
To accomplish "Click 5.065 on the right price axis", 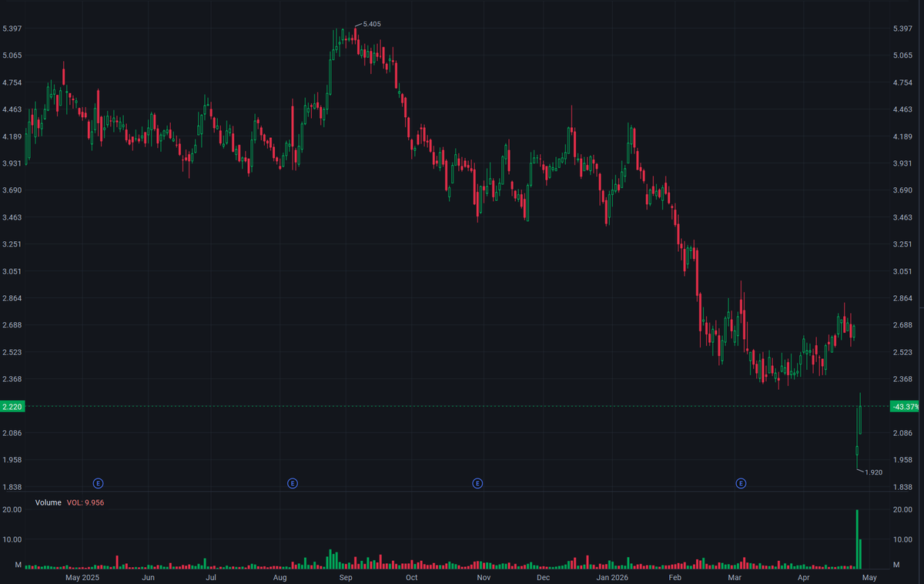I will coord(904,55).
